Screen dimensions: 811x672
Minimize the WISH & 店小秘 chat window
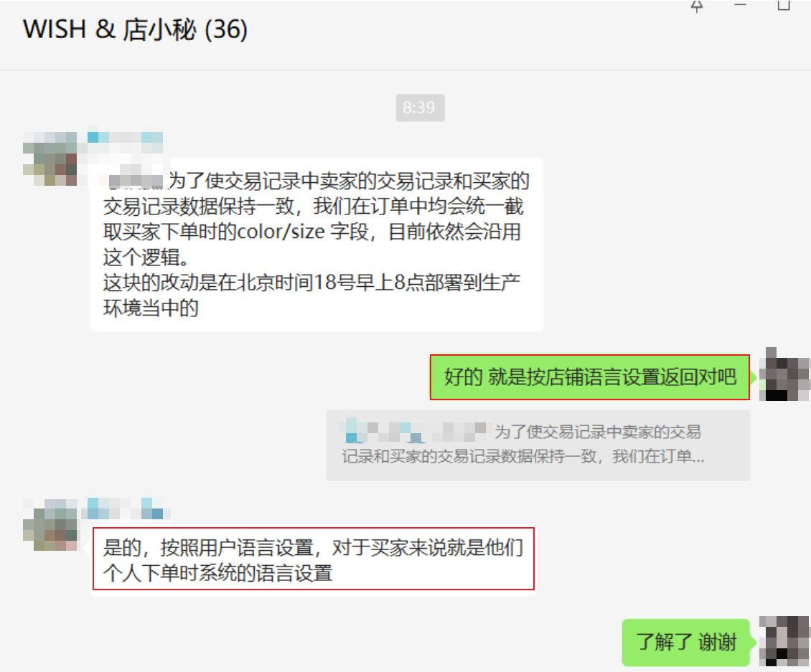[x=740, y=4]
